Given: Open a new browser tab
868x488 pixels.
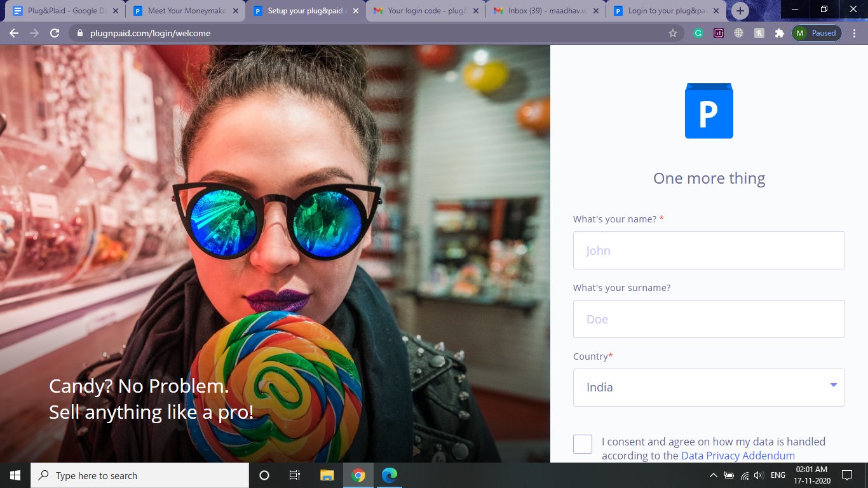Looking at the screenshot, I should click(x=740, y=11).
